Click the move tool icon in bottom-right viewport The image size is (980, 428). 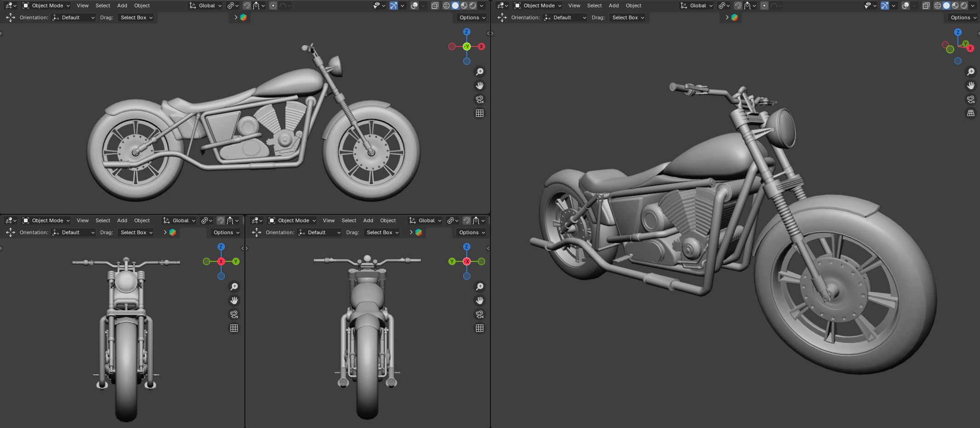(257, 232)
